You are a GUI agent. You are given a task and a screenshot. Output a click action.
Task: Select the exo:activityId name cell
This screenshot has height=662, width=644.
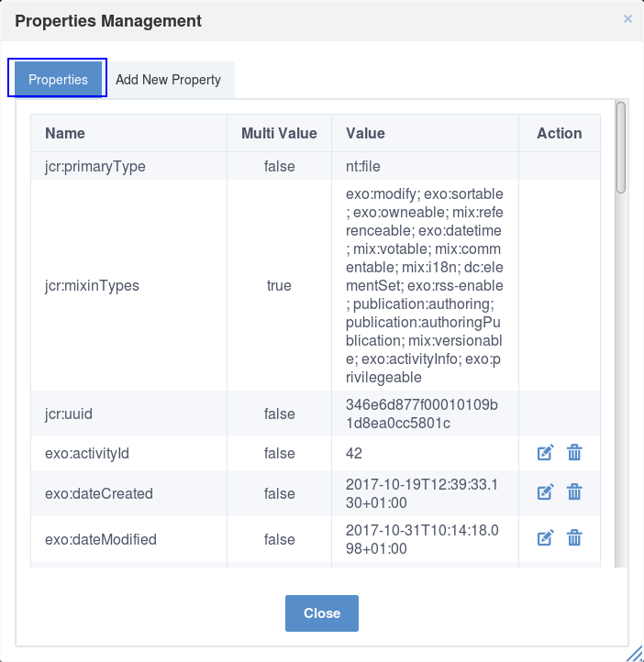click(x=128, y=454)
